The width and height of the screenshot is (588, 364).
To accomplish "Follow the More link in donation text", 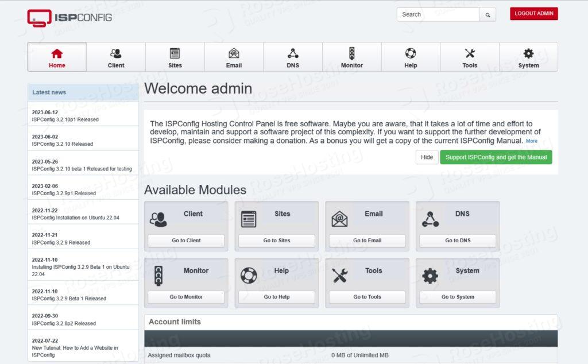I will 531,141.
